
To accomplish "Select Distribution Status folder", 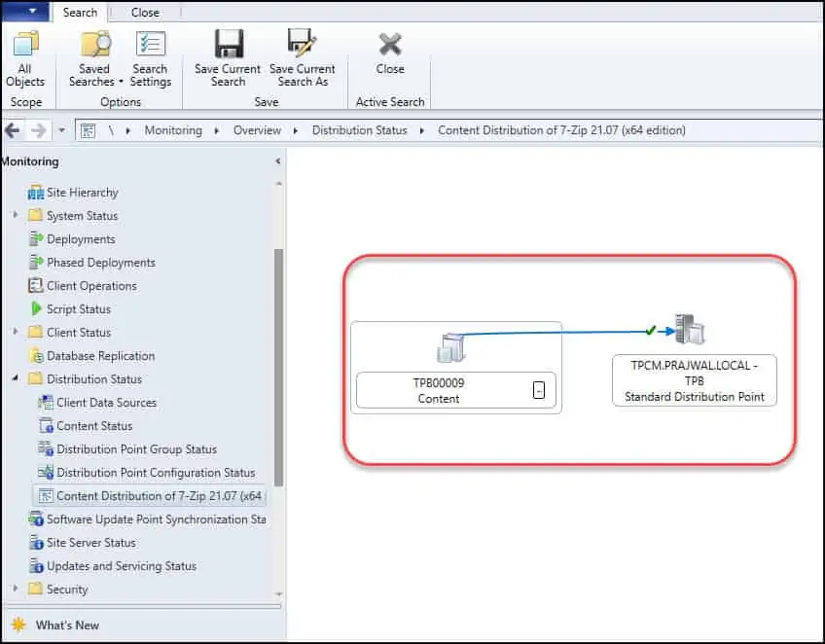I will tap(94, 378).
